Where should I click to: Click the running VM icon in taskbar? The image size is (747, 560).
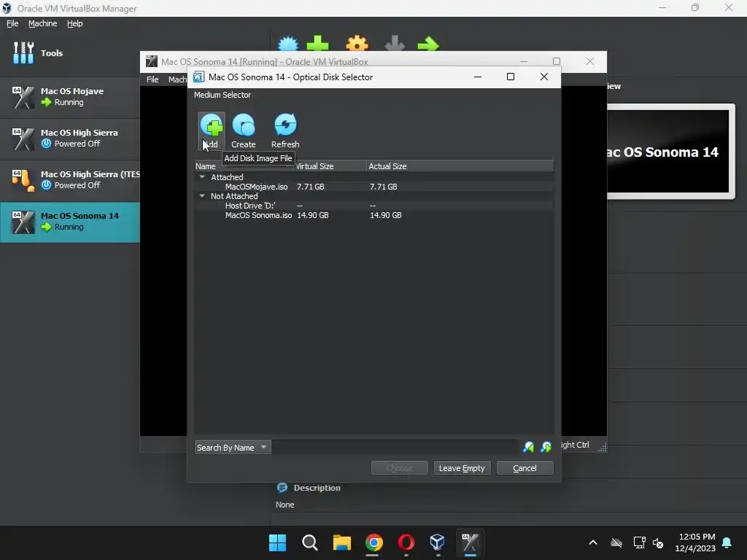[470, 542]
